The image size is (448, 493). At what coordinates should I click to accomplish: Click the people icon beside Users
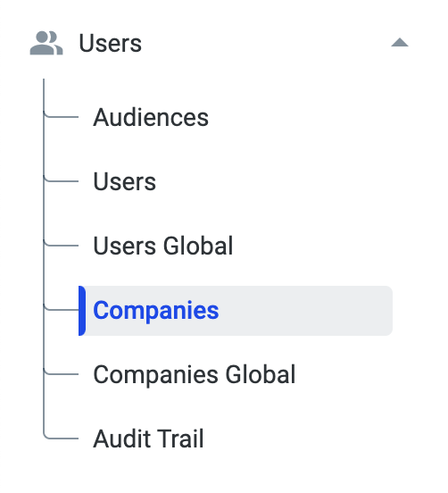[x=46, y=43]
